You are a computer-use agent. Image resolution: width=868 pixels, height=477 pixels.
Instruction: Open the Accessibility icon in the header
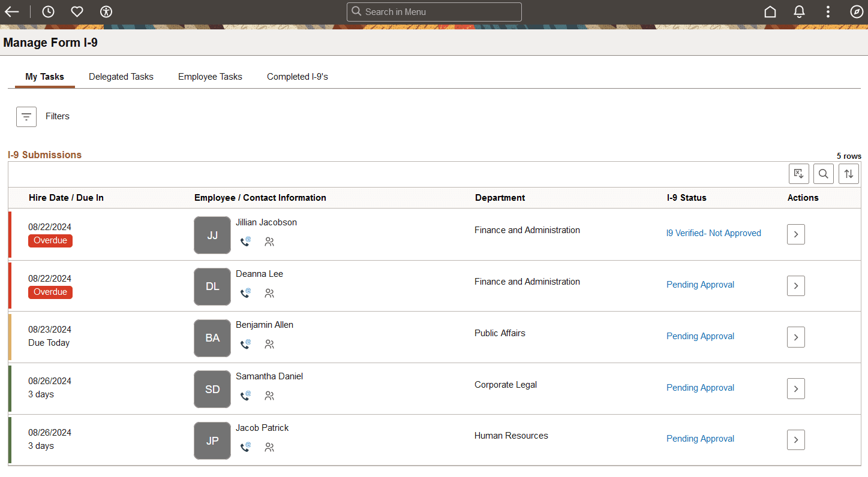click(106, 11)
